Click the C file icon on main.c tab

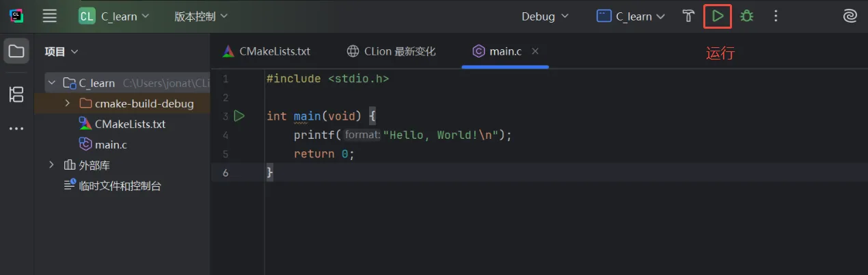[479, 51]
